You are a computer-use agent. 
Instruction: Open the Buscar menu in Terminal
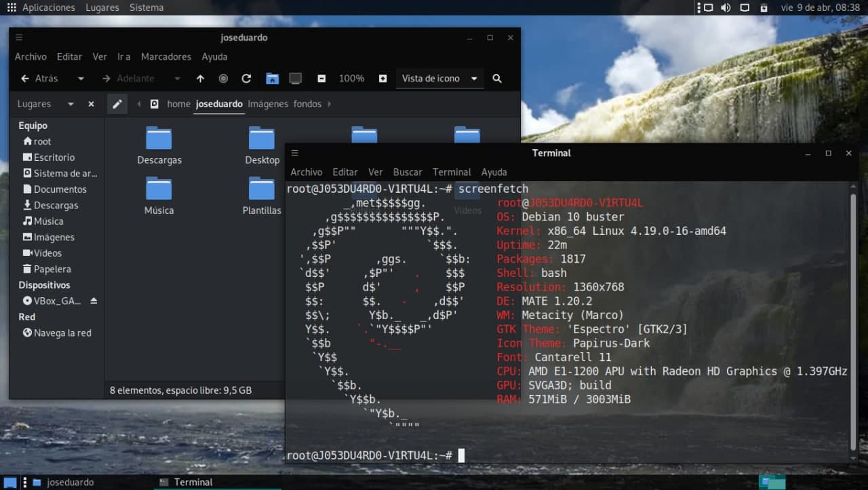(408, 172)
